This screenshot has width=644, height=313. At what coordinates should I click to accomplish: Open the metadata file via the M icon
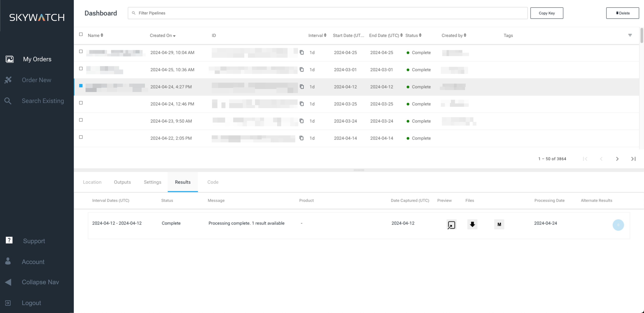[x=499, y=224]
